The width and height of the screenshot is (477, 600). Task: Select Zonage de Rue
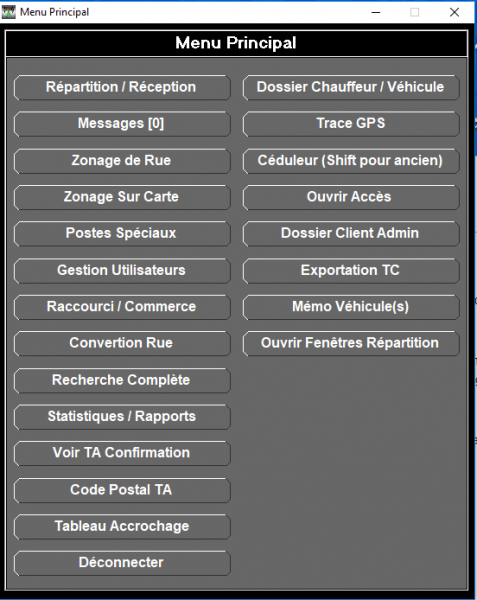[122, 161]
